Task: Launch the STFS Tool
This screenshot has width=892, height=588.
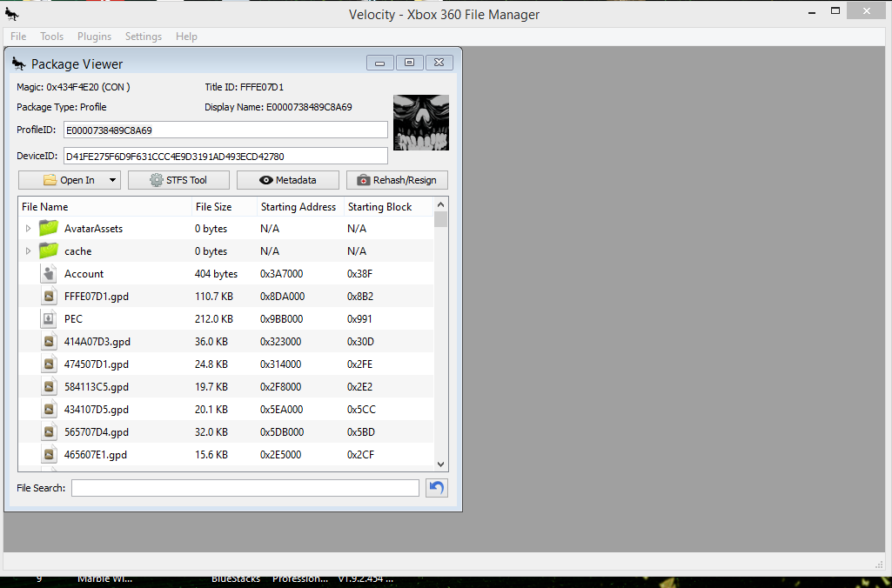Action: point(178,180)
